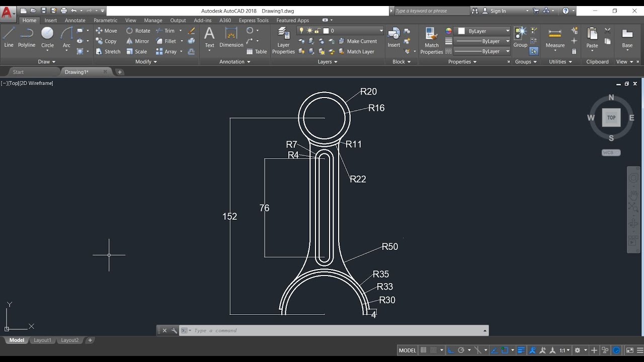Screen dimensions: 644x362
Task: Switch to the Insert ribbon tab
Action: (x=50, y=21)
